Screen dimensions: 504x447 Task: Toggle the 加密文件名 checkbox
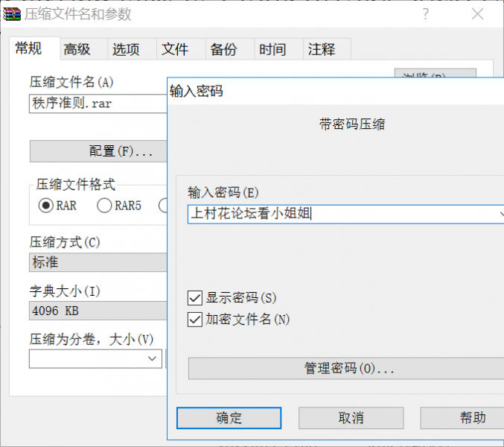pyautogui.click(x=195, y=320)
